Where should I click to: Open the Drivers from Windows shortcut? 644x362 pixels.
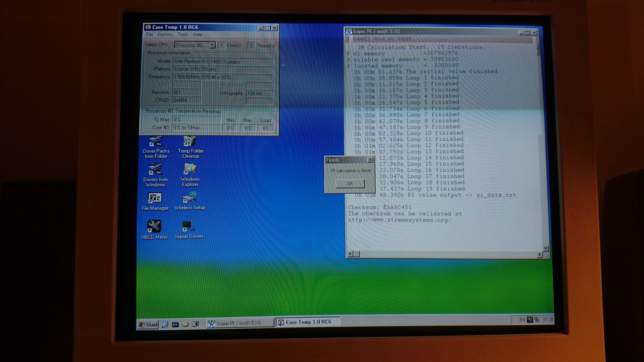tap(156, 175)
